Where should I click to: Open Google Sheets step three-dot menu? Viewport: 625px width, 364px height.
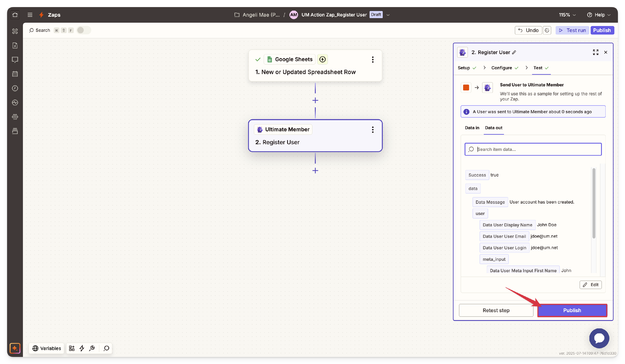click(372, 60)
